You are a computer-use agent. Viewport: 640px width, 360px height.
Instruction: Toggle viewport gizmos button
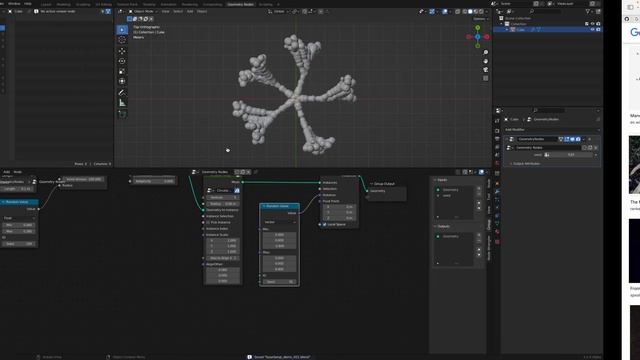(x=432, y=11)
